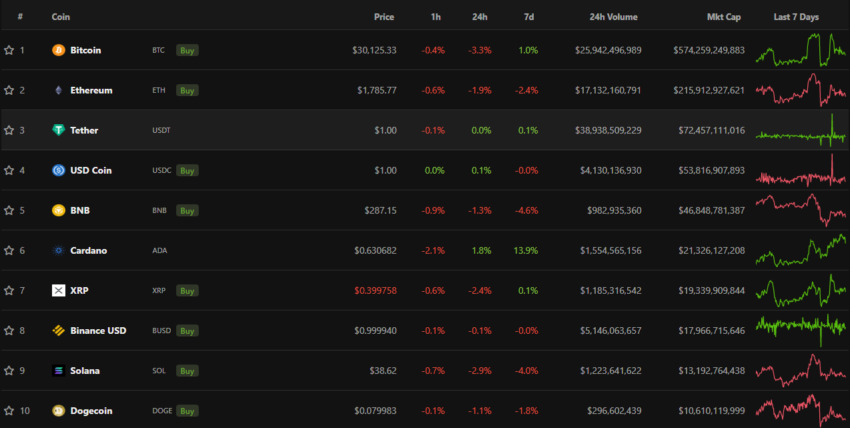
Task: Click Bitcoin market cap $574,259,249,883
Action: 709,50
